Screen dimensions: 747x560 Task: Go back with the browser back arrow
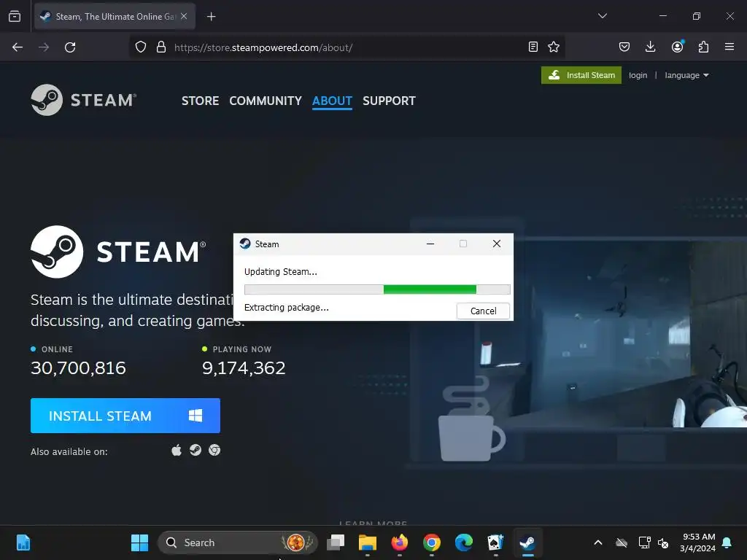18,47
